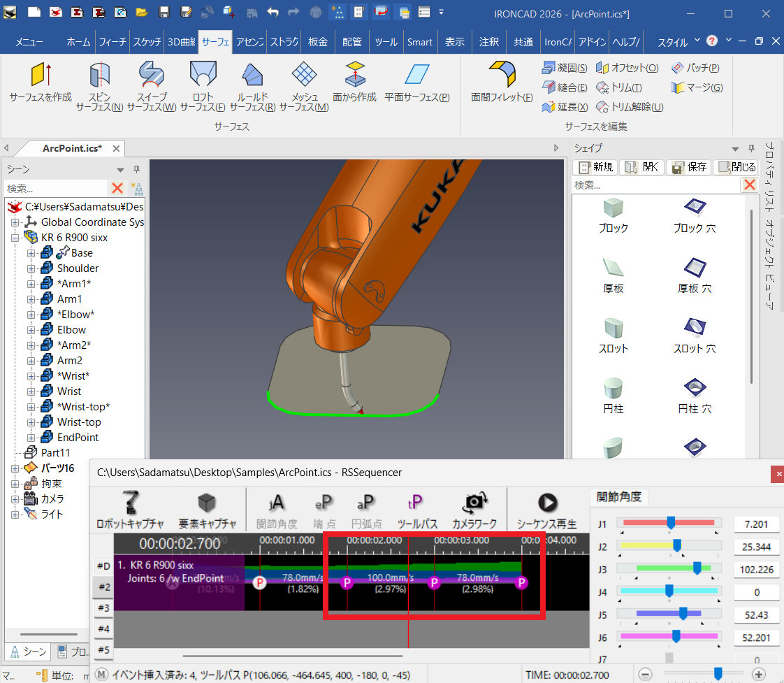This screenshot has height=683, width=784.
Task: Click the シーン tab at panel bottom
Action: [29, 652]
